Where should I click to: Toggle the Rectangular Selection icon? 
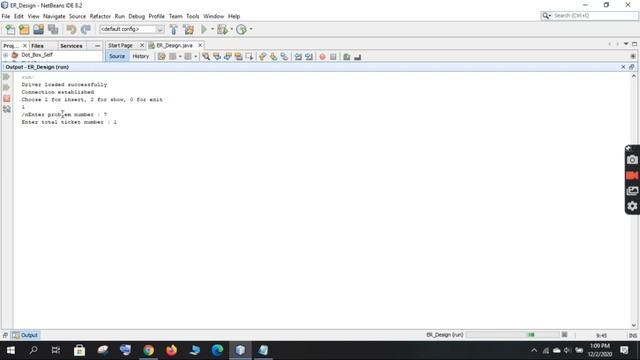(249, 57)
